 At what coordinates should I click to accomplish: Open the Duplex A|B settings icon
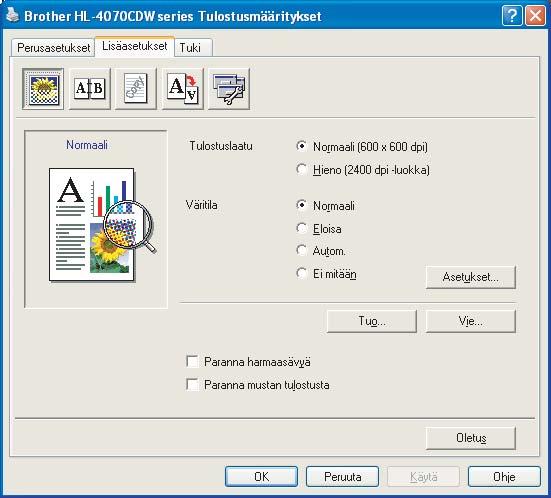(90, 89)
